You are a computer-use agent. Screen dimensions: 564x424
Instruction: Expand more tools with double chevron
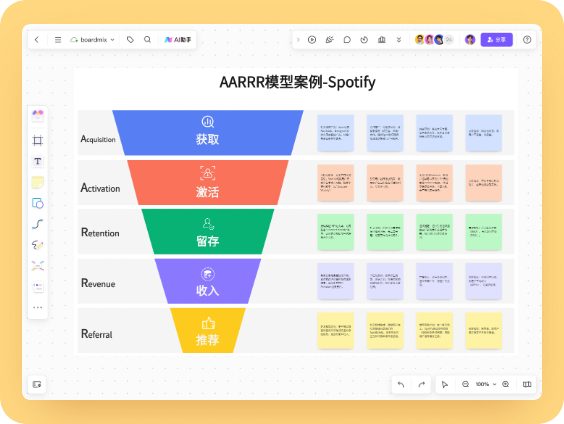399,40
